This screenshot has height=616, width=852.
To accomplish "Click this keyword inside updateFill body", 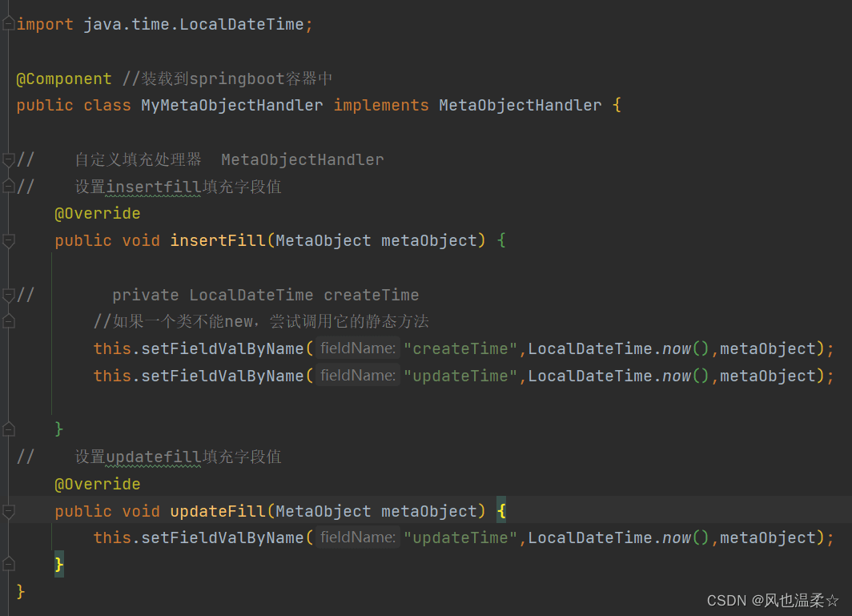I will tap(112, 538).
